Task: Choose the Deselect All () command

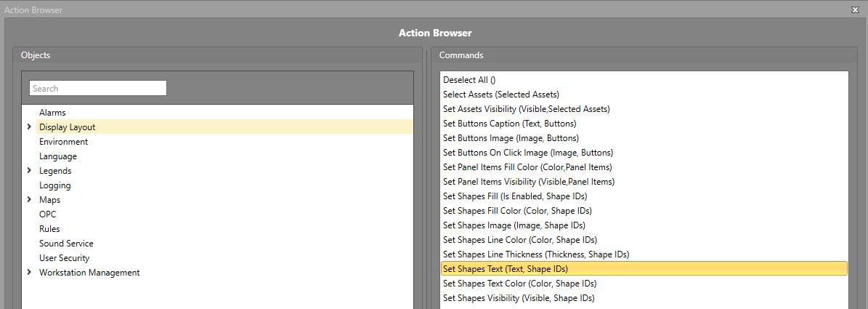Action: coord(644,80)
